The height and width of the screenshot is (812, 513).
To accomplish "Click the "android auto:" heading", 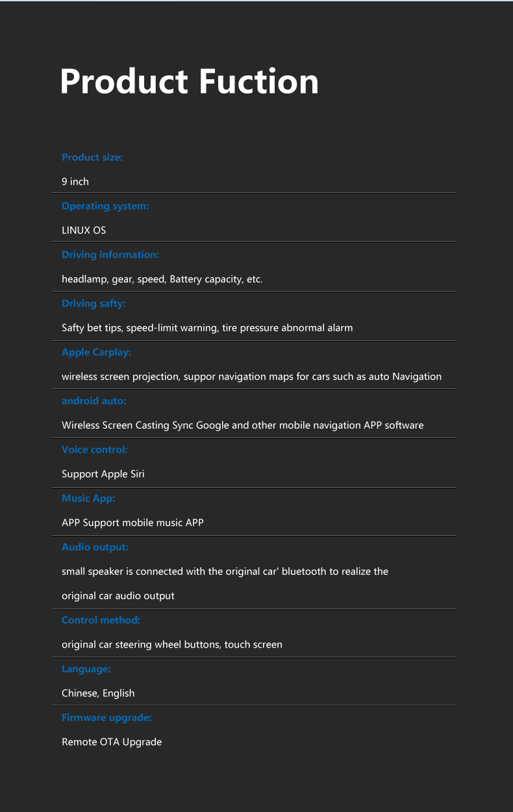I will click(x=94, y=401).
